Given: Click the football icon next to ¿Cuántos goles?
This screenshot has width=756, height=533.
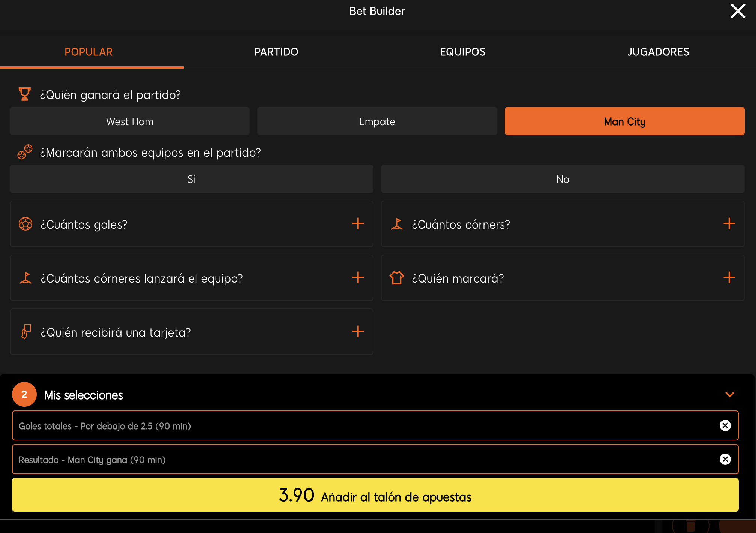Looking at the screenshot, I should click(25, 224).
